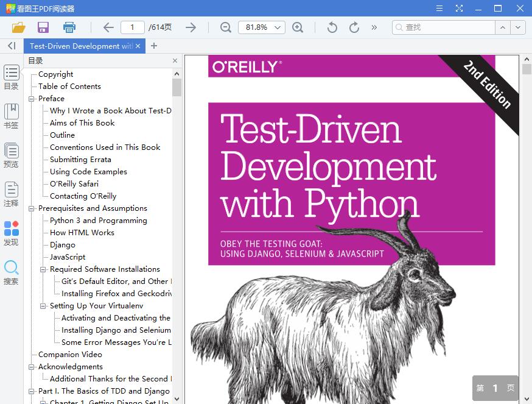Screen dimensions: 532x404
Task: Open the zoom percentage dropdown
Action: tap(277, 27)
